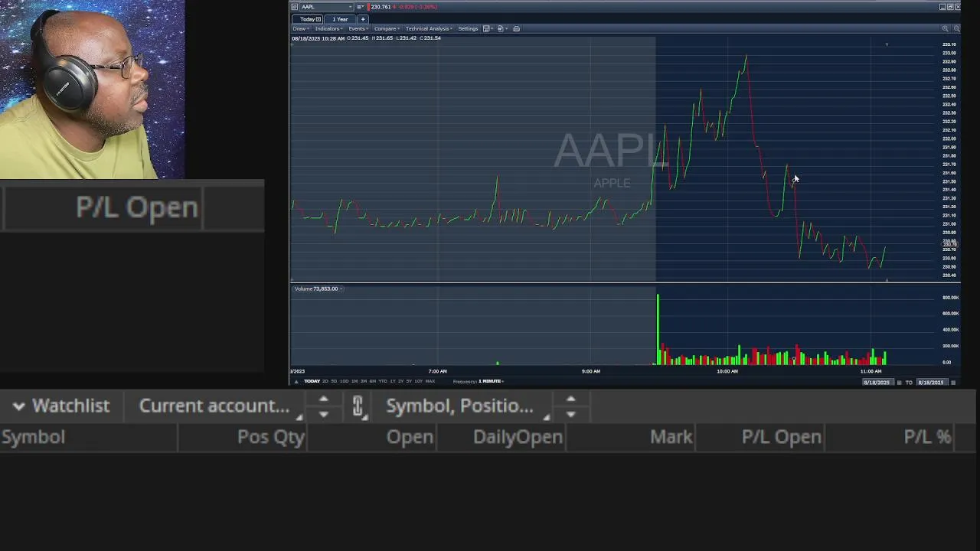This screenshot has width=980, height=551.
Task: Open the Technical Analysis menu
Action: 429,28
